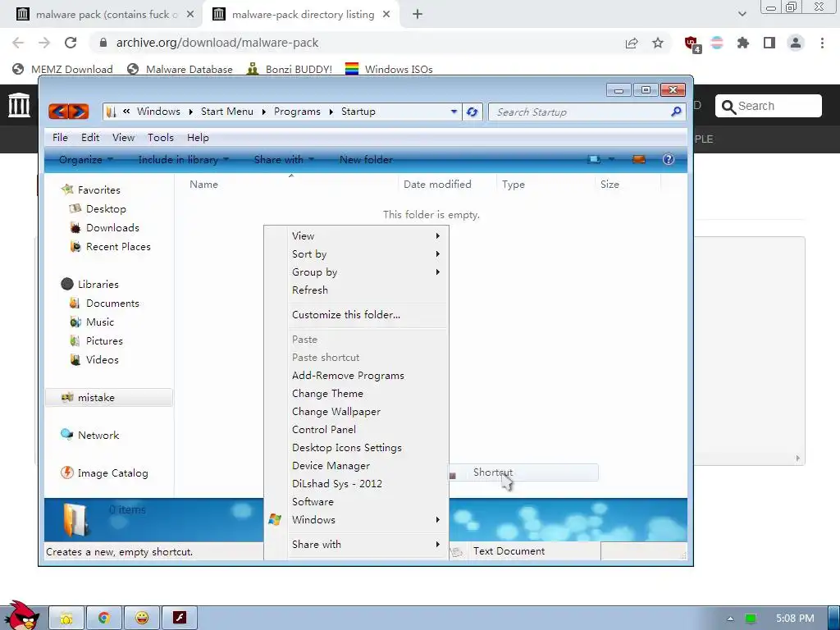Click the search magnifier in Search Startup

point(676,112)
